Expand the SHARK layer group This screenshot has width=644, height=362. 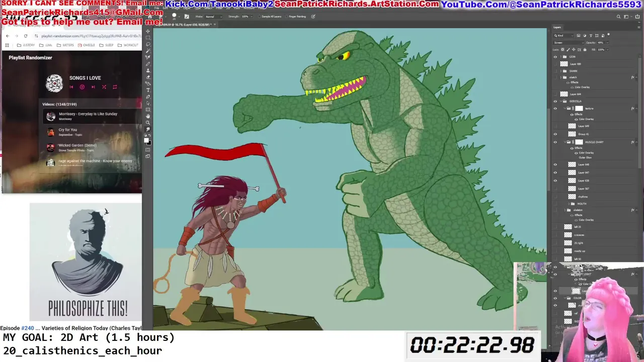(x=560, y=71)
